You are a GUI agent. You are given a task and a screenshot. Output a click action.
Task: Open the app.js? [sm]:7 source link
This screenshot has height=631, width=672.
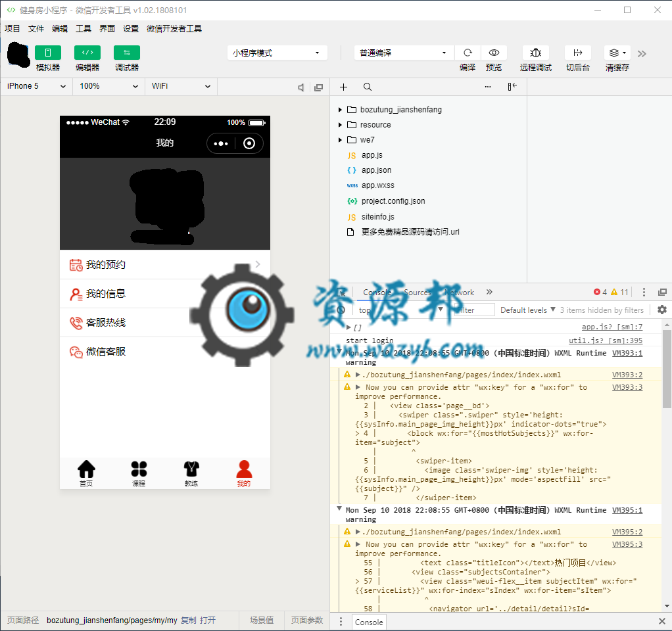pyautogui.click(x=612, y=327)
